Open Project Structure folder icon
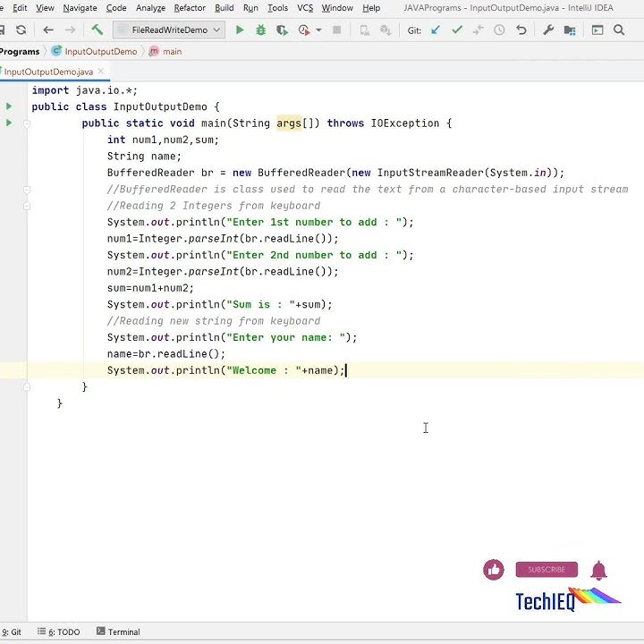Image resolution: width=644 pixels, height=644 pixels. [x=570, y=30]
